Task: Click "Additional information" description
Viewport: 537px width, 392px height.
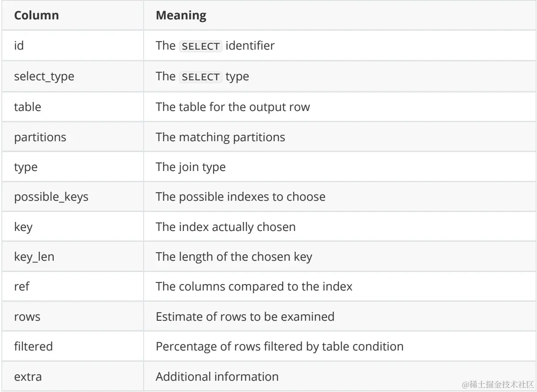Action: 217,376
